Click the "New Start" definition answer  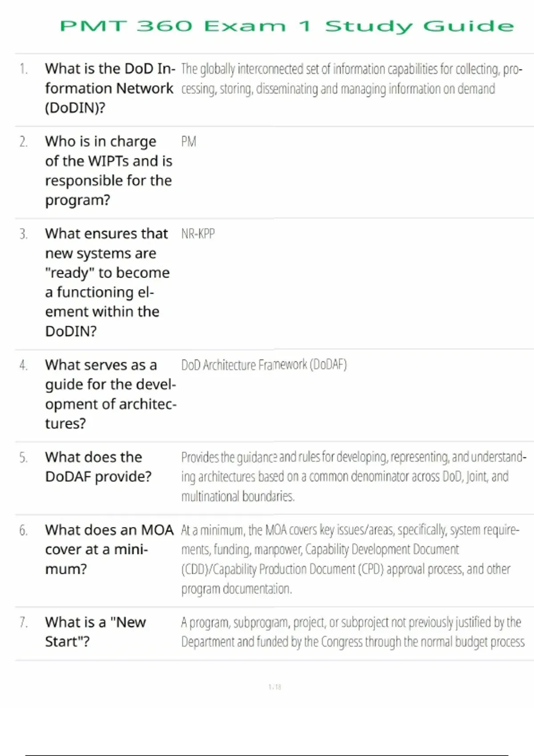(x=352, y=632)
